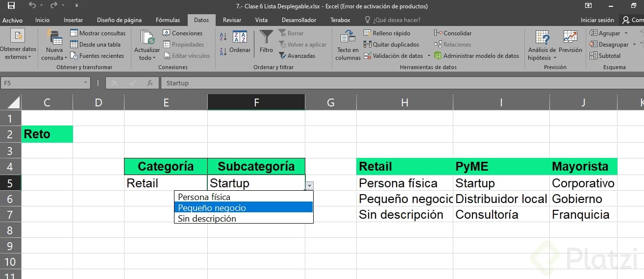The height and width of the screenshot is (279, 644).
Task: Expand the Name Box dropdown arrow
Action: point(86,83)
